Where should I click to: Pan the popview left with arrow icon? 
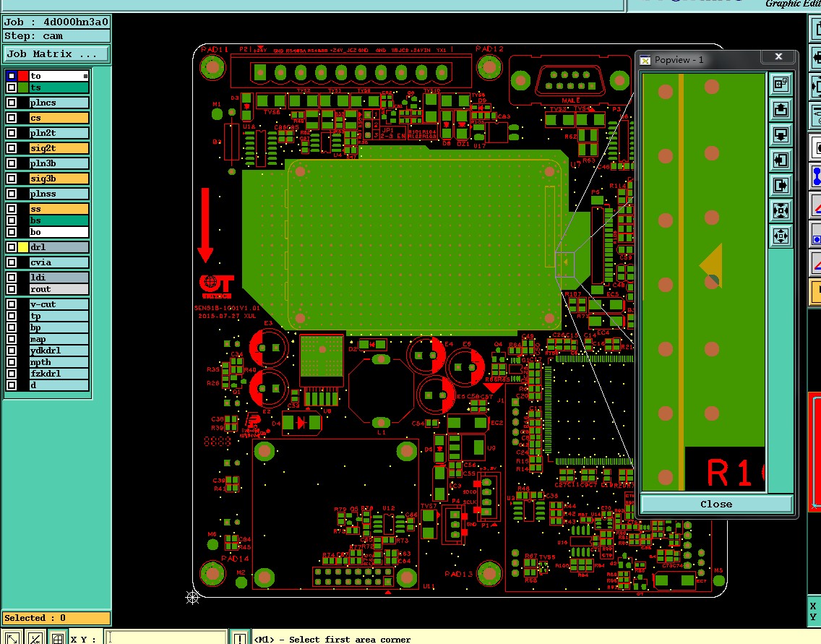click(781, 160)
